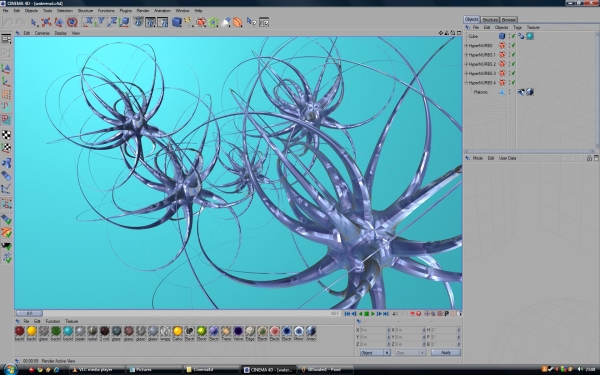
Task: Open the Object coordinate mode dropdown
Action: [375, 352]
